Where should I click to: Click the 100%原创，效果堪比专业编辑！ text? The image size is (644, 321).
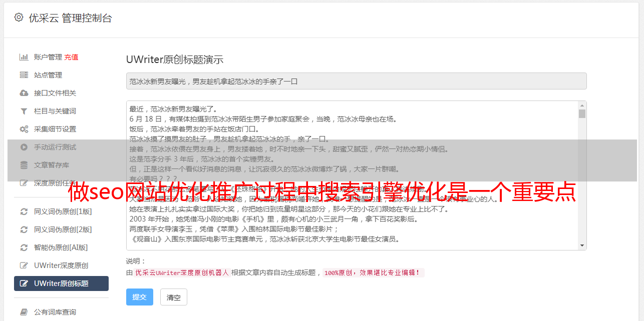click(x=374, y=273)
